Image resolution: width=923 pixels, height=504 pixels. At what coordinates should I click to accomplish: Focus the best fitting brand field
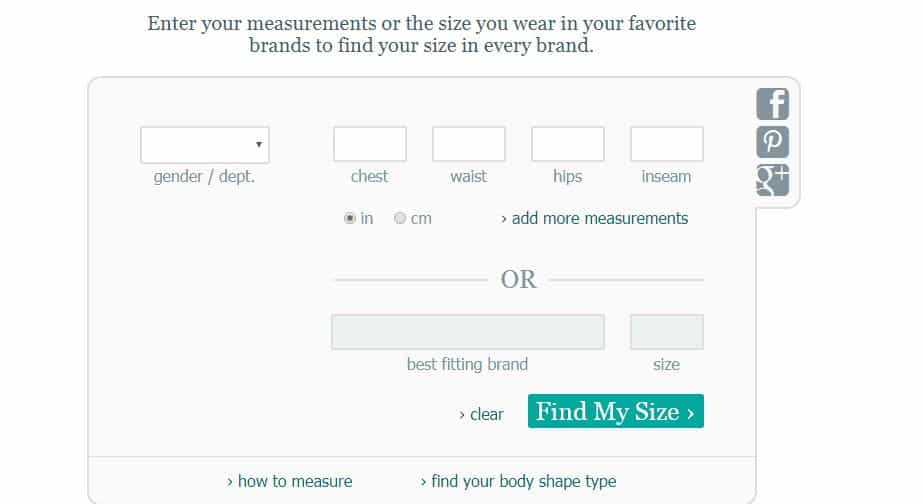[468, 332]
